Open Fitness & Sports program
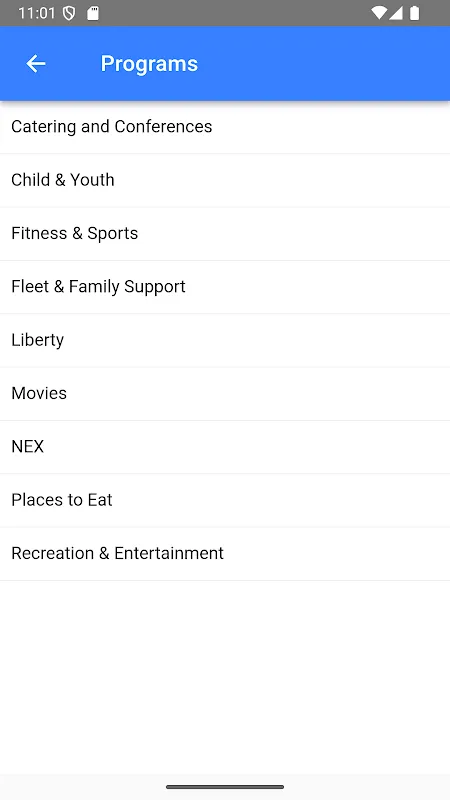Image resolution: width=450 pixels, height=800 pixels. coord(225,234)
